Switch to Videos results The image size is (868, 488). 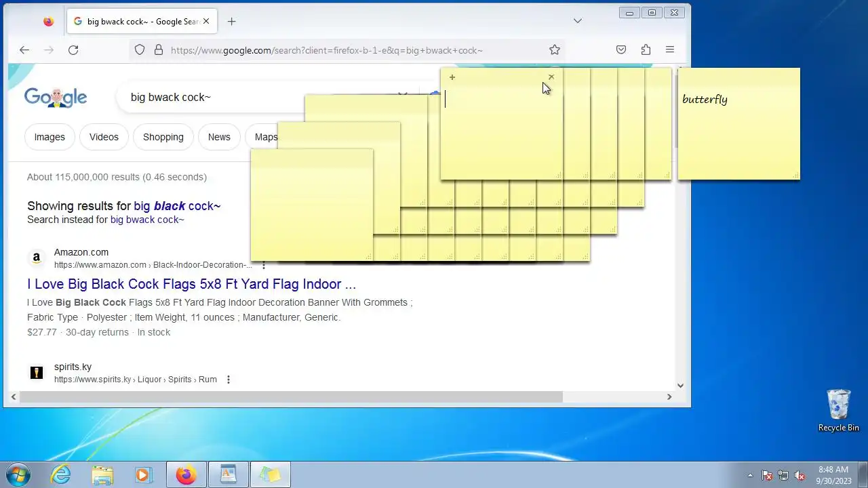click(x=104, y=137)
